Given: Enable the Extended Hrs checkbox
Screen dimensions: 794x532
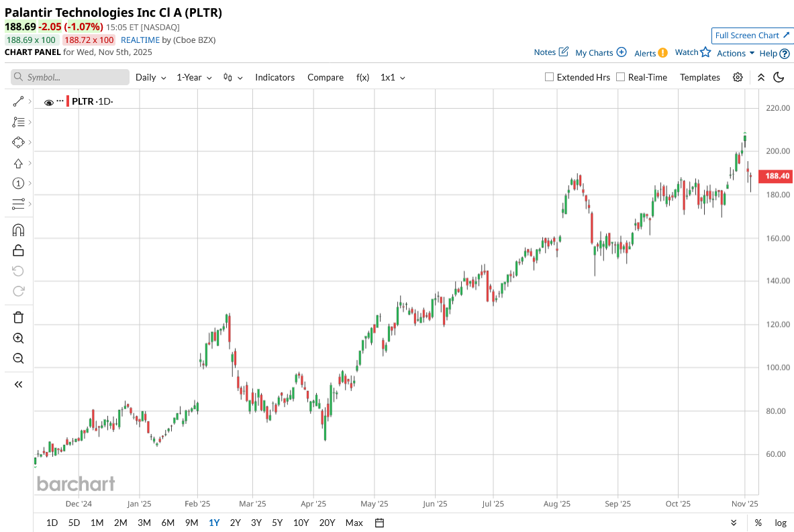Looking at the screenshot, I should (550, 77).
